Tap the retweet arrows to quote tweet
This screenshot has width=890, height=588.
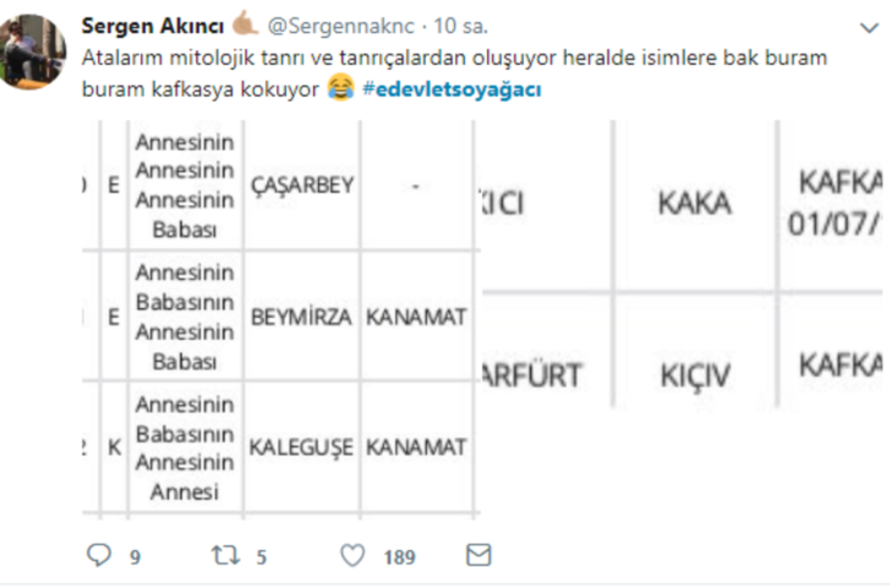[x=223, y=555]
